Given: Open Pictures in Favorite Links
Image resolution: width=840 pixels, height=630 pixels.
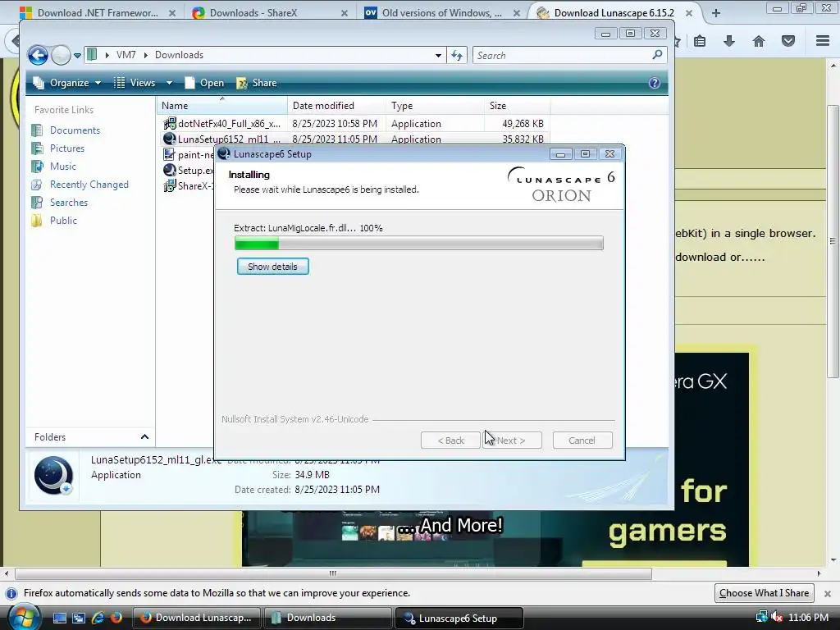Looking at the screenshot, I should click(x=66, y=148).
